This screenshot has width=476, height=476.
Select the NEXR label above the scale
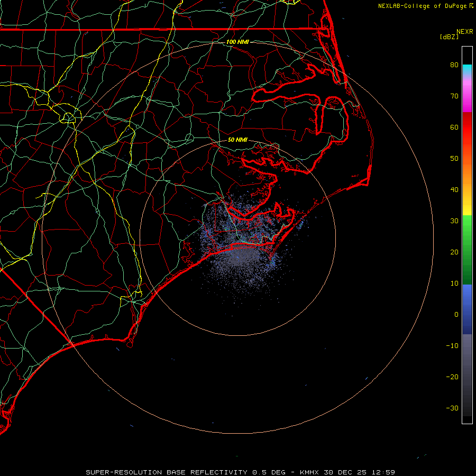(465, 32)
